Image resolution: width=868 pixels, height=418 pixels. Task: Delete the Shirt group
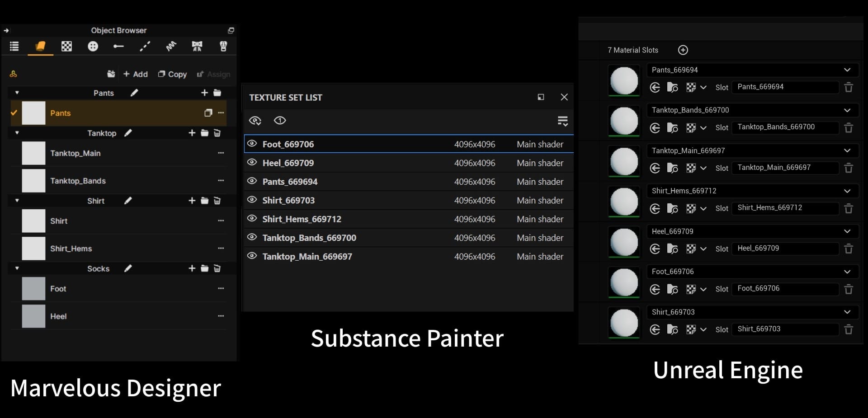click(217, 200)
